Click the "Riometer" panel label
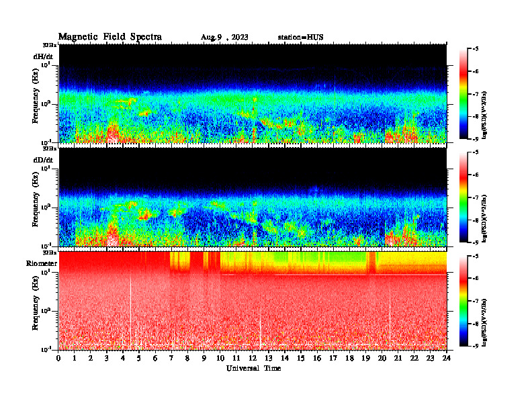The height and width of the screenshot is (411, 532). [42, 263]
